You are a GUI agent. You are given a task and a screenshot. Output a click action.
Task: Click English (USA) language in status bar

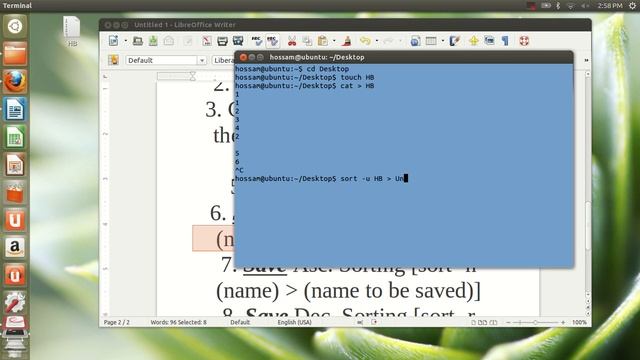294,322
